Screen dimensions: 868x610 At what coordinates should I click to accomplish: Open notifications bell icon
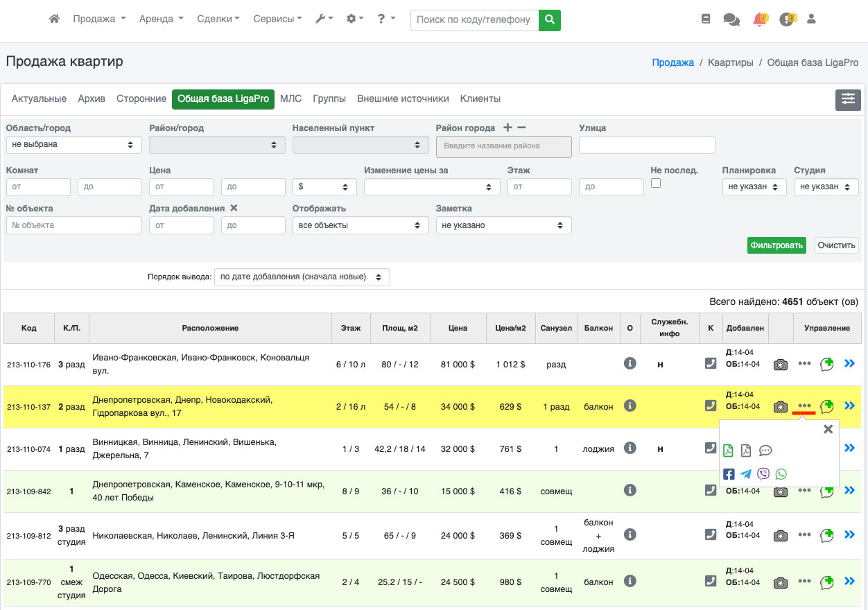click(759, 19)
